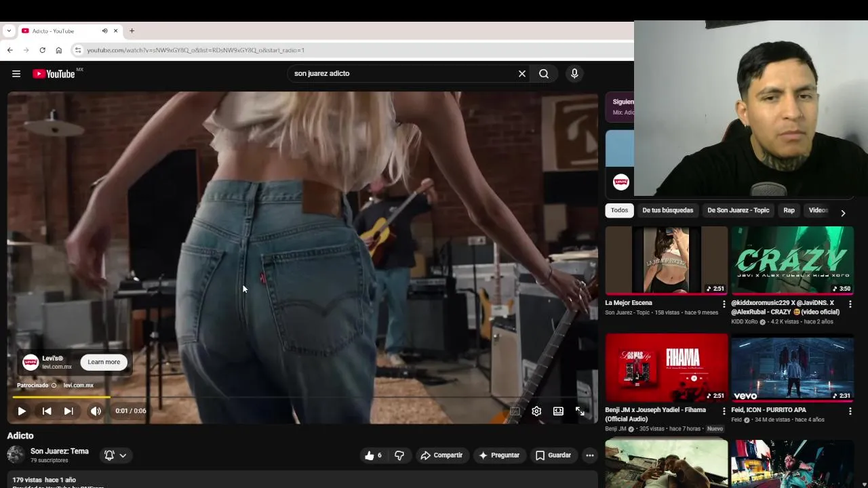The width and height of the screenshot is (868, 488).
Task: Go forward with browser forward arrow
Action: coord(26,50)
